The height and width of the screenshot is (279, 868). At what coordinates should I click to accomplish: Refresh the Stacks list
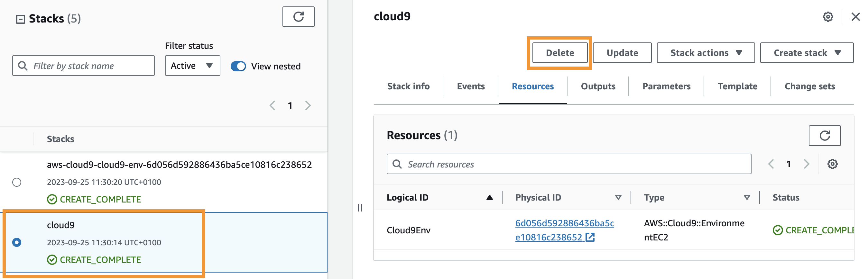pyautogui.click(x=298, y=17)
